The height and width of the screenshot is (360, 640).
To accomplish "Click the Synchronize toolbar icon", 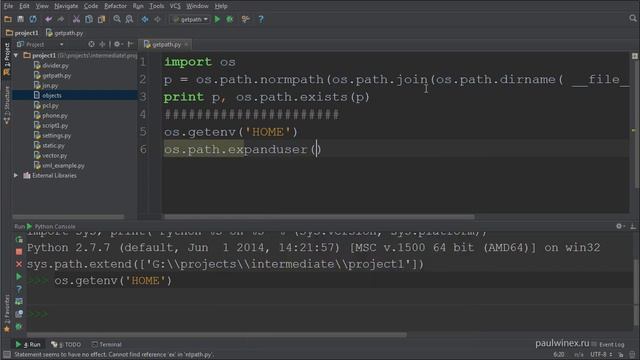I will [x=33, y=19].
